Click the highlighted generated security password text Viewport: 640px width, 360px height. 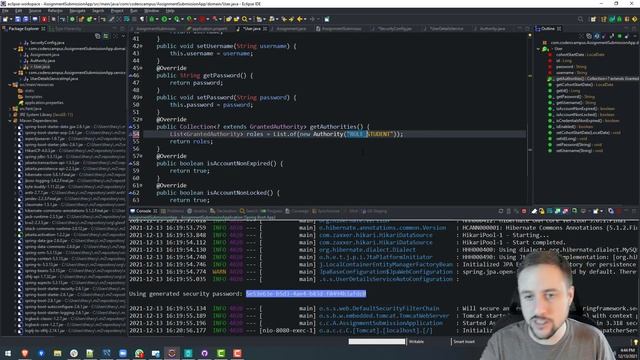(x=306, y=293)
